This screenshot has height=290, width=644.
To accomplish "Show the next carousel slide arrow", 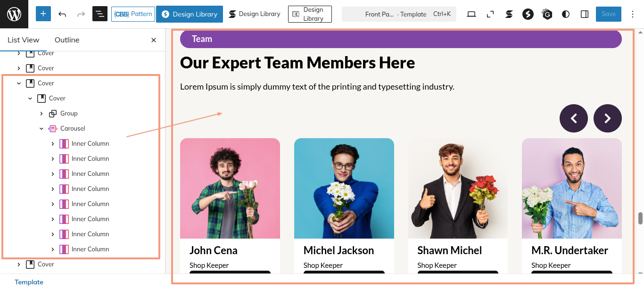I will coord(607,118).
